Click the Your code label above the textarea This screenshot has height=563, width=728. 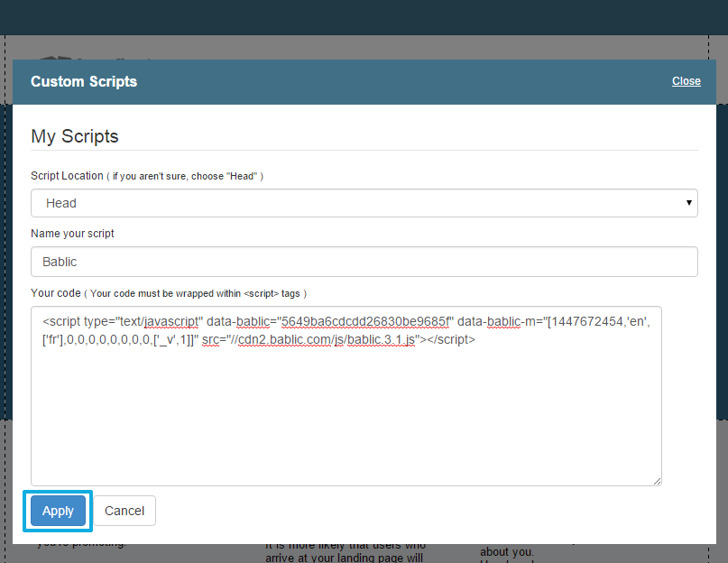(58, 293)
